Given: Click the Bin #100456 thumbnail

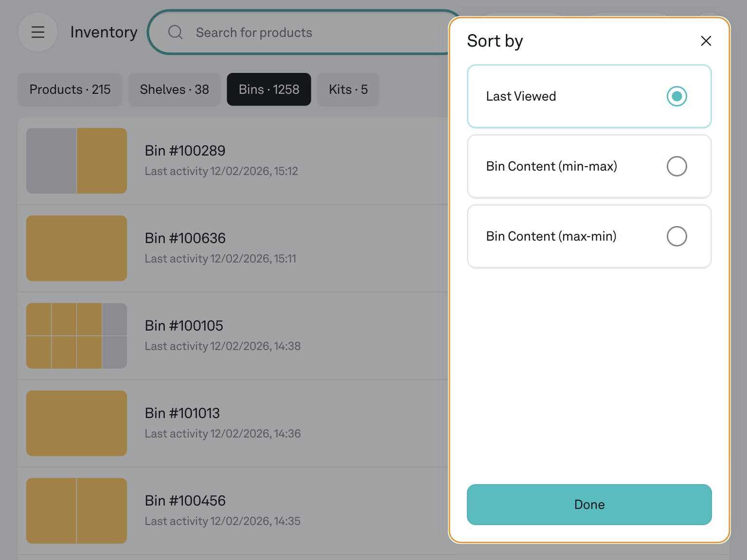Looking at the screenshot, I should tap(76, 511).
